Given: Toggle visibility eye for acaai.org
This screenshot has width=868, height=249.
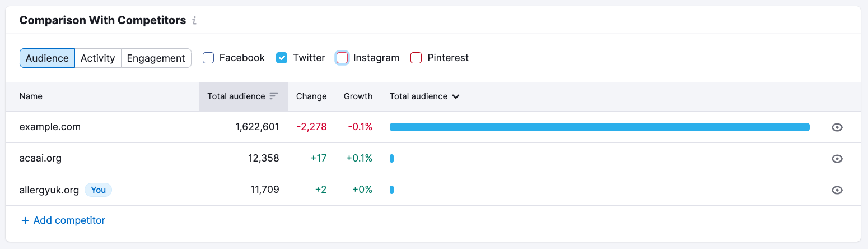Looking at the screenshot, I should click(x=837, y=159).
